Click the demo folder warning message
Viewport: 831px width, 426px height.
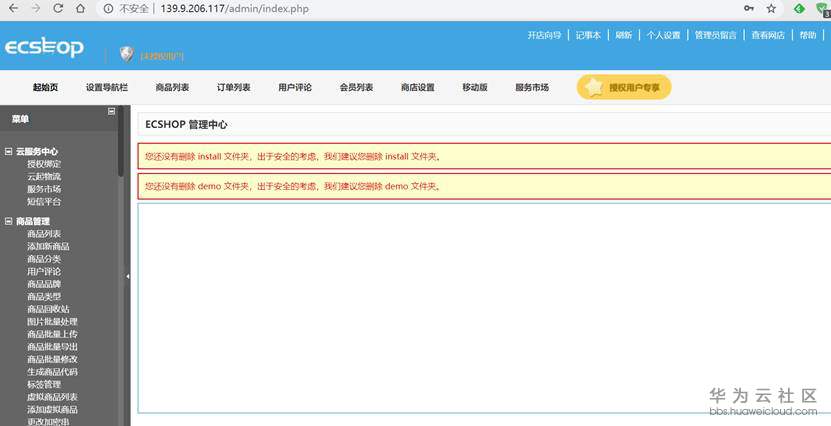click(292, 187)
